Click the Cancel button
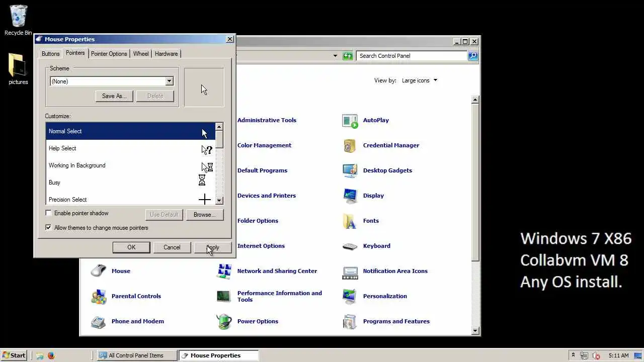Image resolution: width=644 pixels, height=362 pixels. [172, 247]
